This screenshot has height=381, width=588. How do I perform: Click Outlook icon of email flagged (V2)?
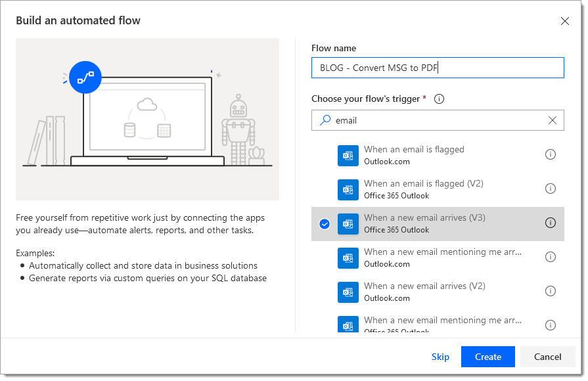point(348,189)
